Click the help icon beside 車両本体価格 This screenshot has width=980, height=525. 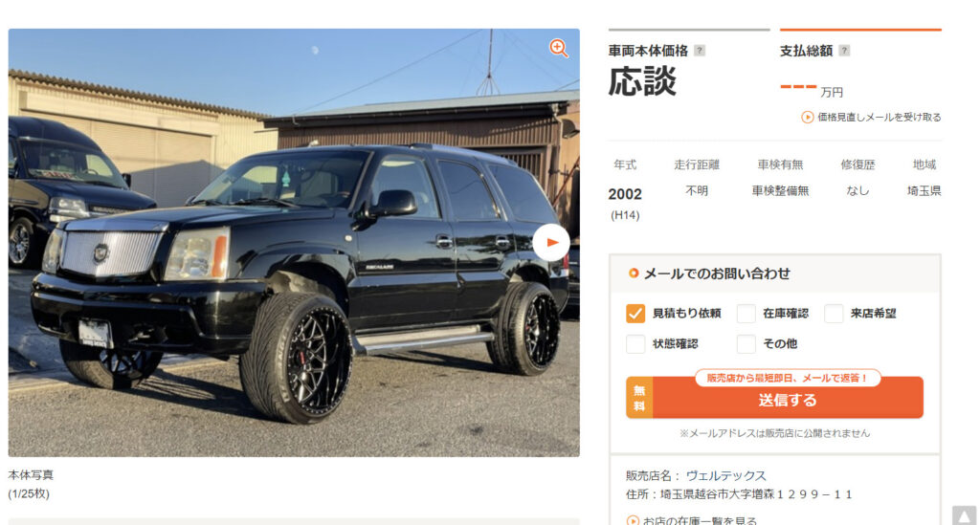tap(700, 51)
